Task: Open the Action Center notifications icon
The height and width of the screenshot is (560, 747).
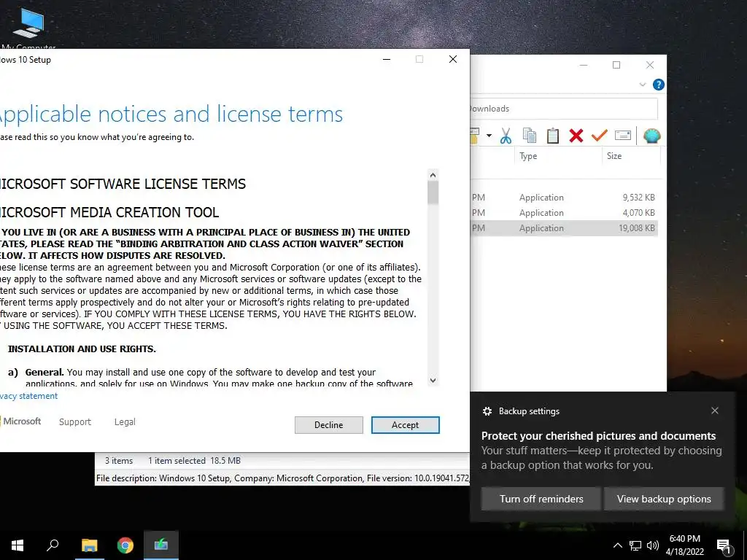Action: coord(724,546)
